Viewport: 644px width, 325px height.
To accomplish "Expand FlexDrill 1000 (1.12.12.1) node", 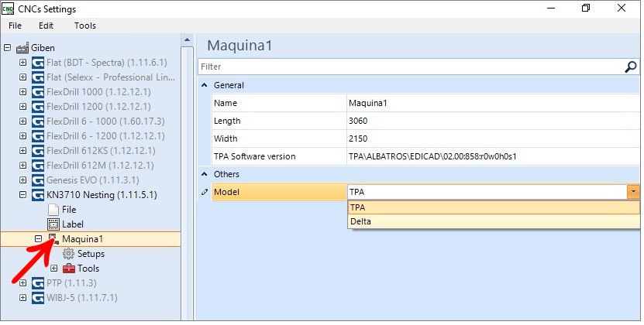I will 23,92.
